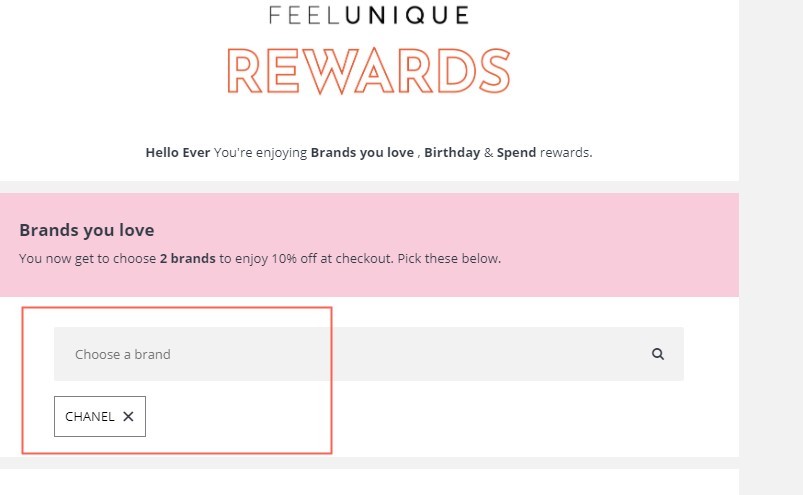Click the Pick these below sentence
The width and height of the screenshot is (803, 495).
(x=449, y=259)
